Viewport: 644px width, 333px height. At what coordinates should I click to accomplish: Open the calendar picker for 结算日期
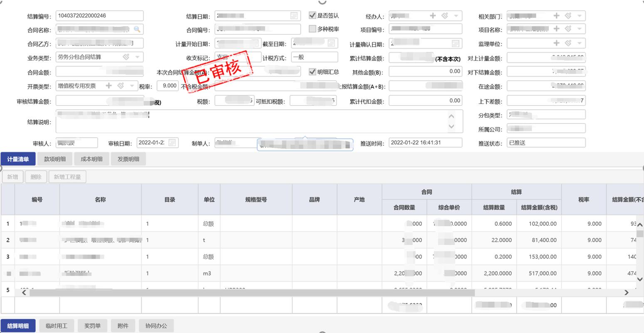294,16
